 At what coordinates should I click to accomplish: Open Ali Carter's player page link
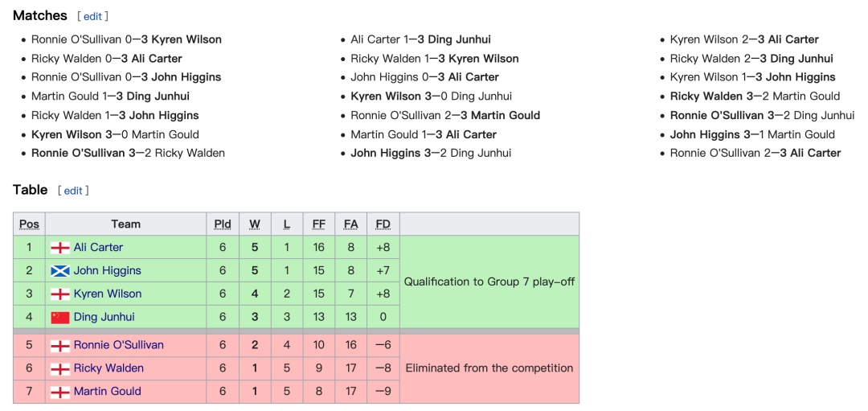click(x=99, y=247)
